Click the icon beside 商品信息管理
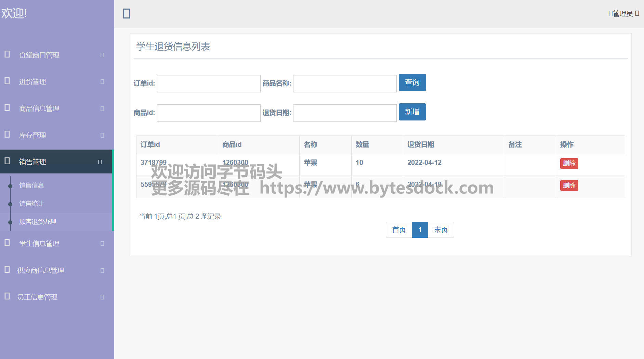 7,108
